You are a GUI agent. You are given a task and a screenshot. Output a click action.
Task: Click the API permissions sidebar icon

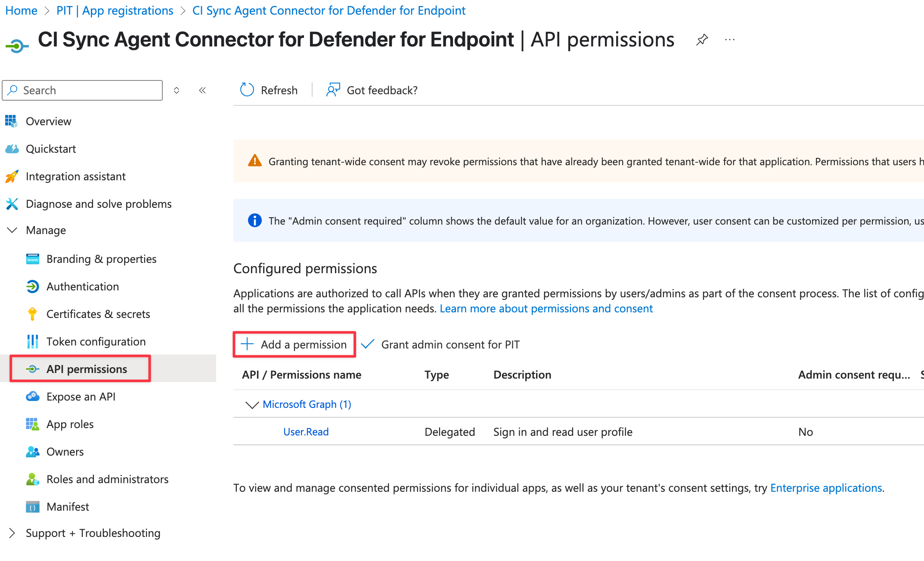point(33,369)
